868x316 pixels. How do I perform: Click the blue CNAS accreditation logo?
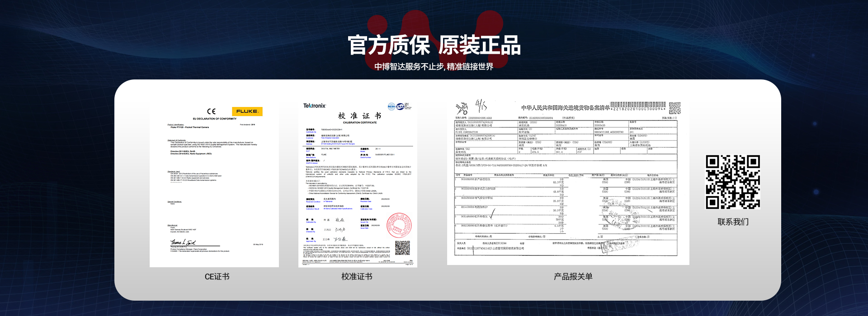click(401, 107)
